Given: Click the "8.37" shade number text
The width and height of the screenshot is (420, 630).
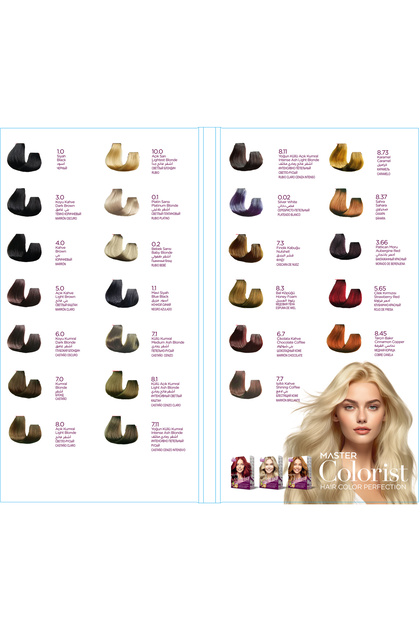Looking at the screenshot, I should tap(381, 196).
